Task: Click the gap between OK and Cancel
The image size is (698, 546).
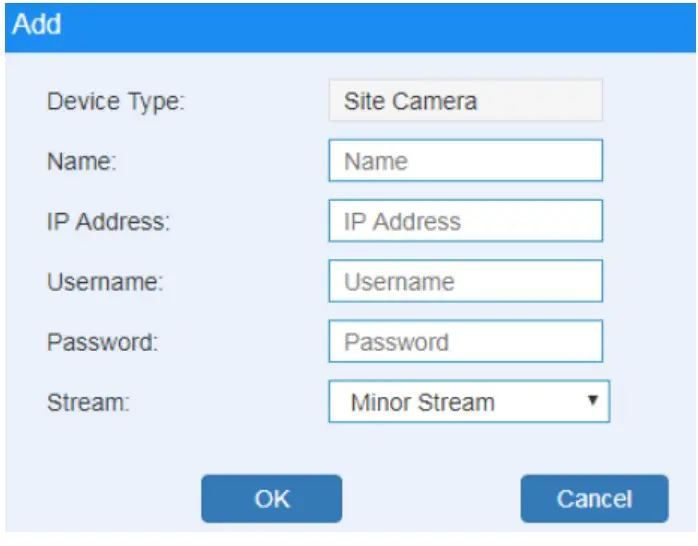Action: point(431,498)
